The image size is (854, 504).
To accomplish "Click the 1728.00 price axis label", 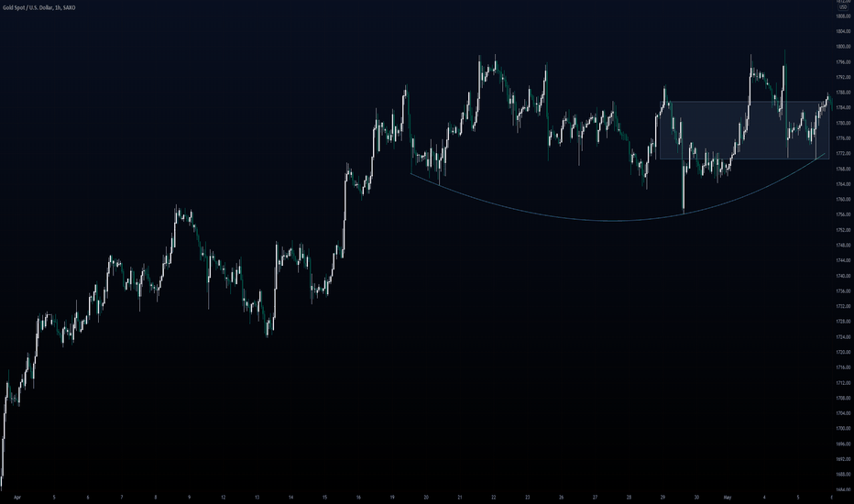I will pyautogui.click(x=843, y=322).
